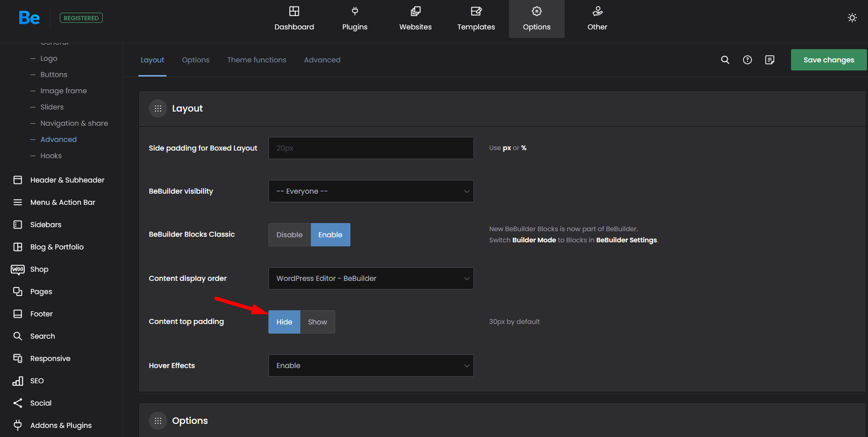Click the Responsive devices icon
This screenshot has height=437, width=868.
click(x=18, y=358)
